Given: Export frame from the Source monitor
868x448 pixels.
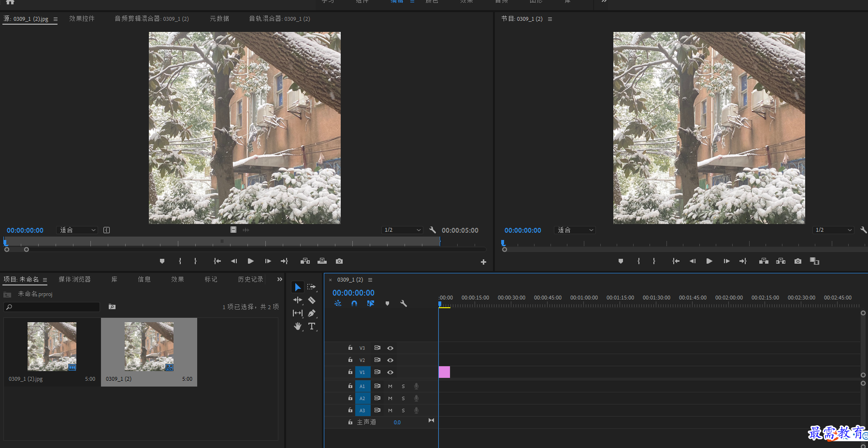Looking at the screenshot, I should click(x=339, y=261).
